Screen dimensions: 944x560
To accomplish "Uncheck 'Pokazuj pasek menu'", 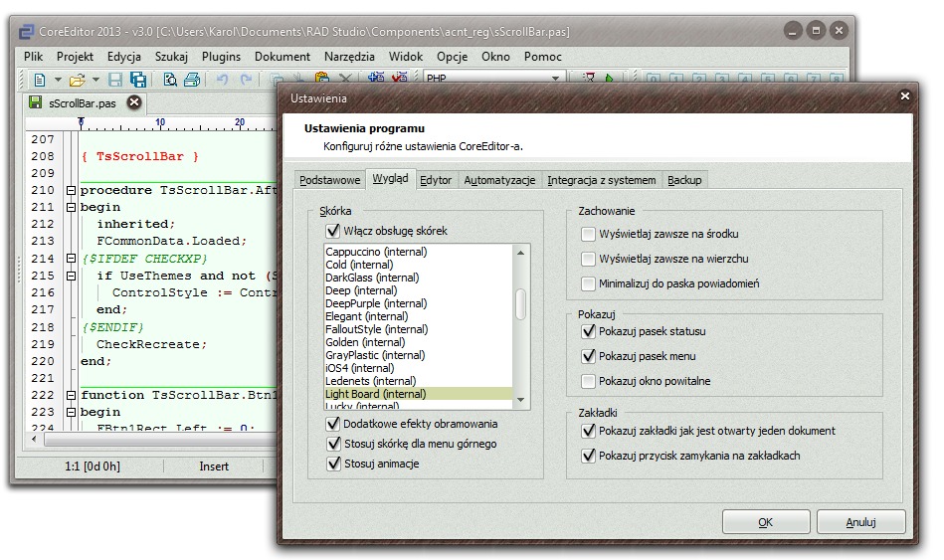I will pos(588,356).
